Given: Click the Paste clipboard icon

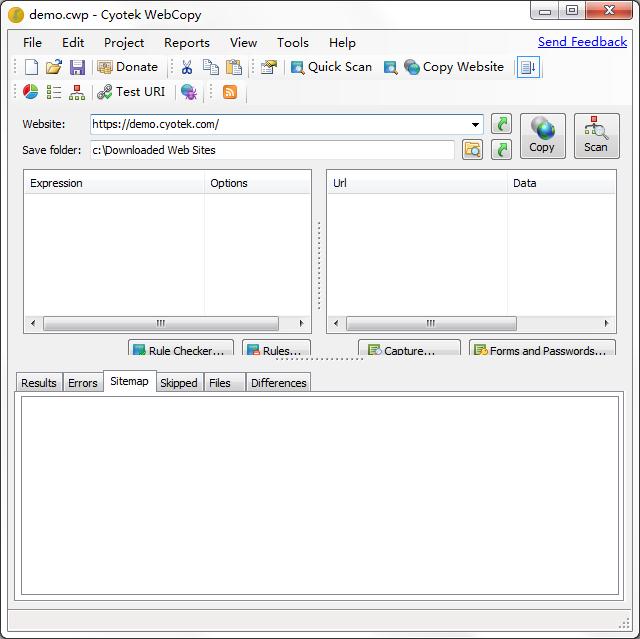Looking at the screenshot, I should click(x=234, y=67).
